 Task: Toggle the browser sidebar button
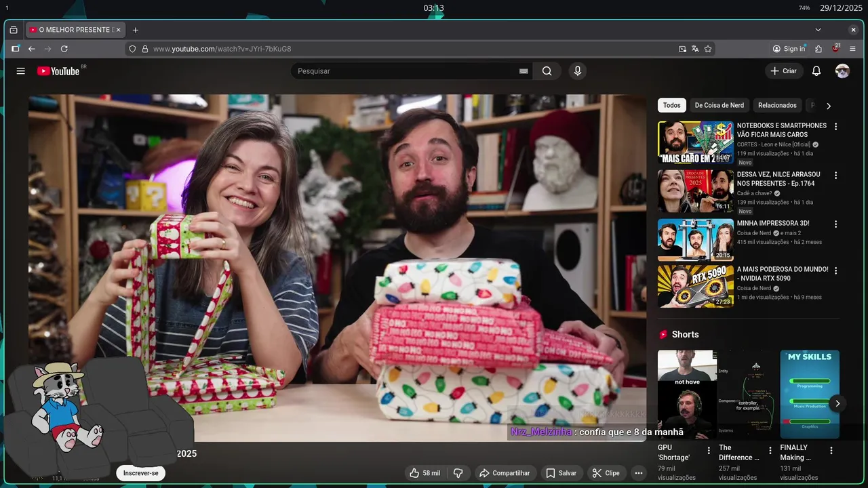[16, 49]
